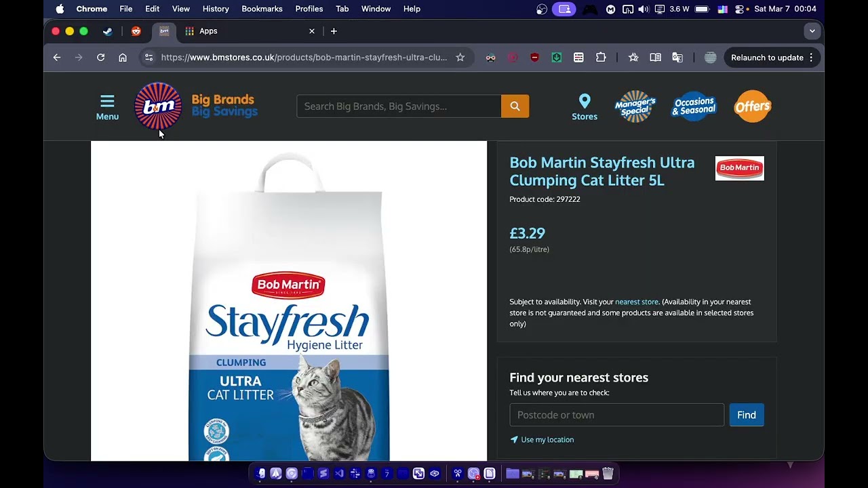Screen dimensions: 868x488
Task: Open Occasions & Seasonal badge
Action: pyautogui.click(x=694, y=106)
